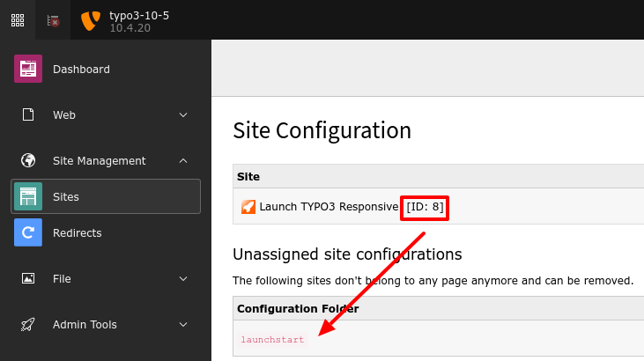Click the typo3-10-5 site name

click(x=139, y=16)
